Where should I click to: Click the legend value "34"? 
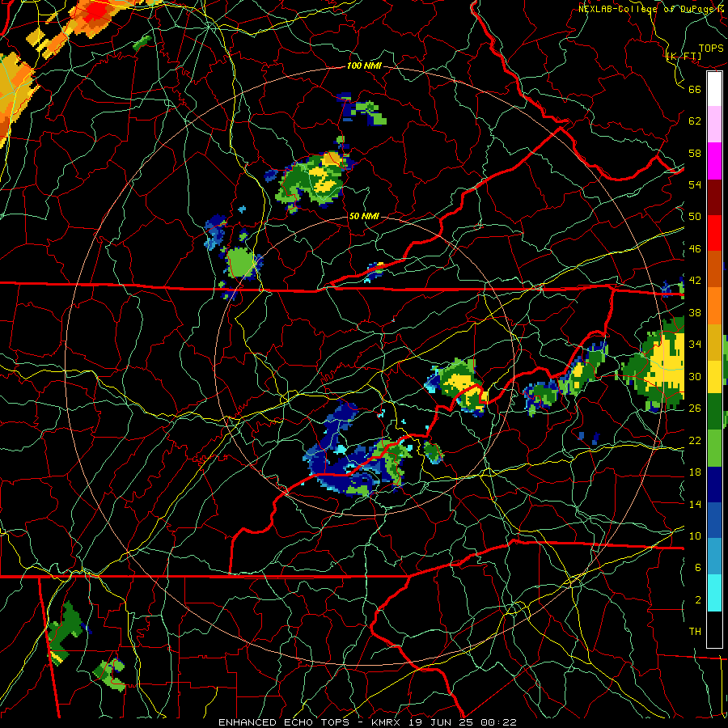(695, 345)
